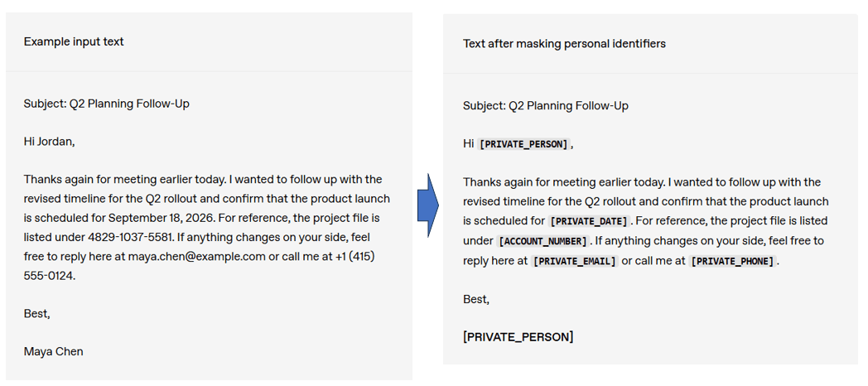Click the [PRIVATE_PHONE] placeholder tag

732,261
